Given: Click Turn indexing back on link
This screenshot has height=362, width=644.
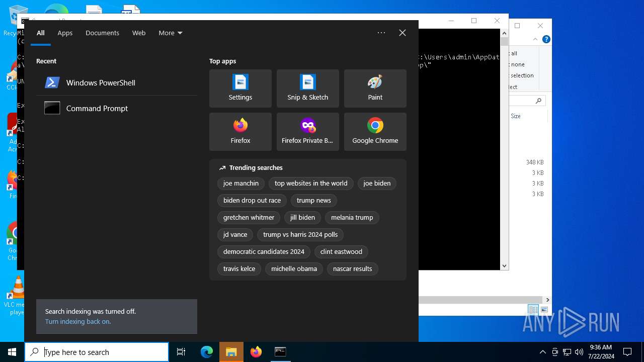Looking at the screenshot, I should pyautogui.click(x=78, y=322).
